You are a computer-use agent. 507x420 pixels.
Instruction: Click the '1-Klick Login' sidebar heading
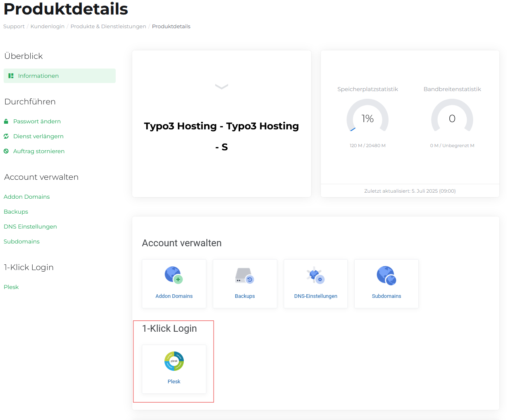tap(29, 267)
